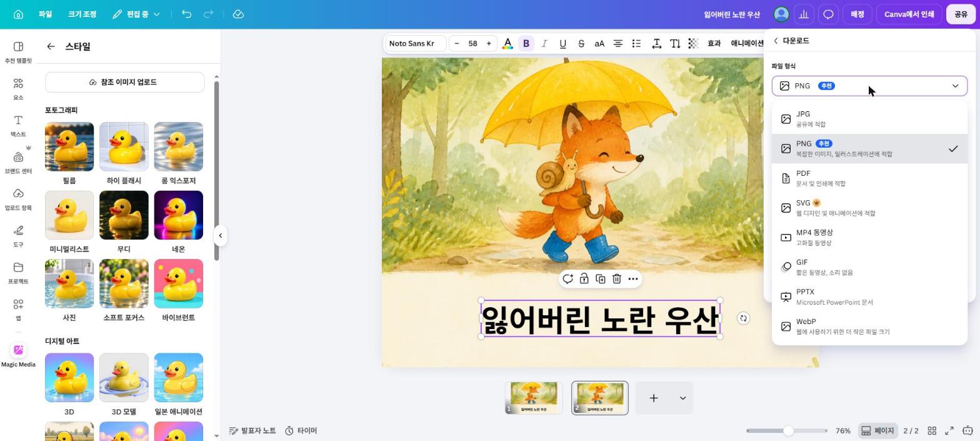Open 도구 drawing tools in sidebar
Image resolution: width=980 pixels, height=441 pixels.
tap(18, 236)
